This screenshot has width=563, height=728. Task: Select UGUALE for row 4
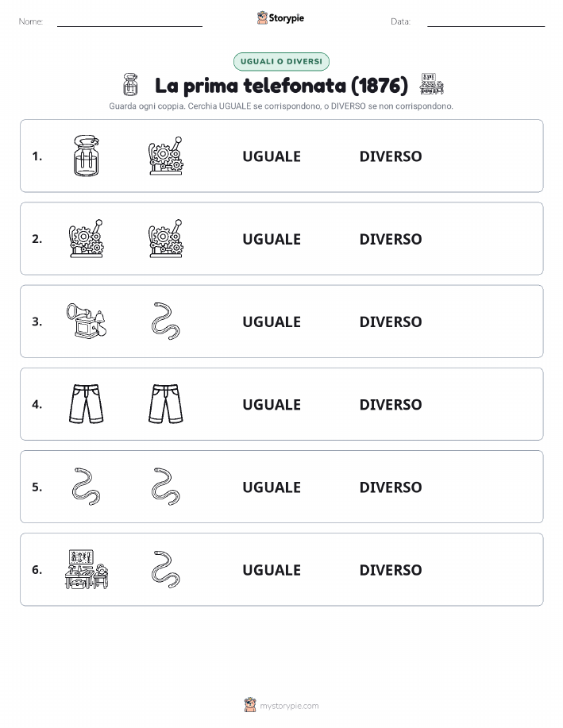[x=272, y=404]
